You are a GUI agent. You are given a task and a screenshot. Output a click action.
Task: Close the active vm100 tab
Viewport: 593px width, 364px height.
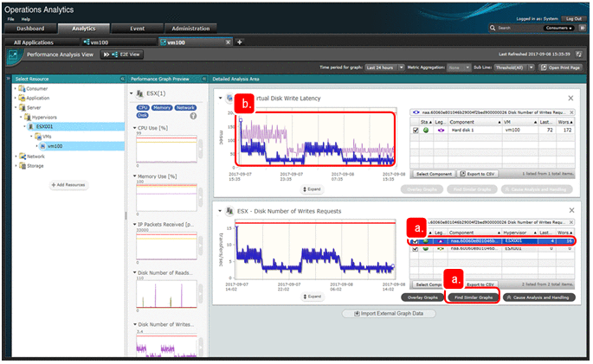pos(227,42)
